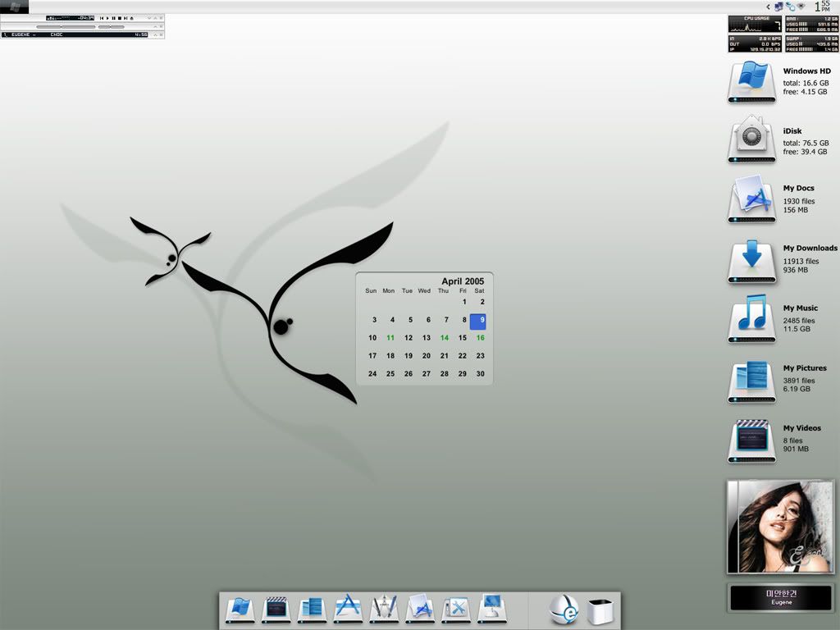Click the 'Eugene' now-playing title widget
This screenshot has height=630, width=840.
(x=782, y=597)
